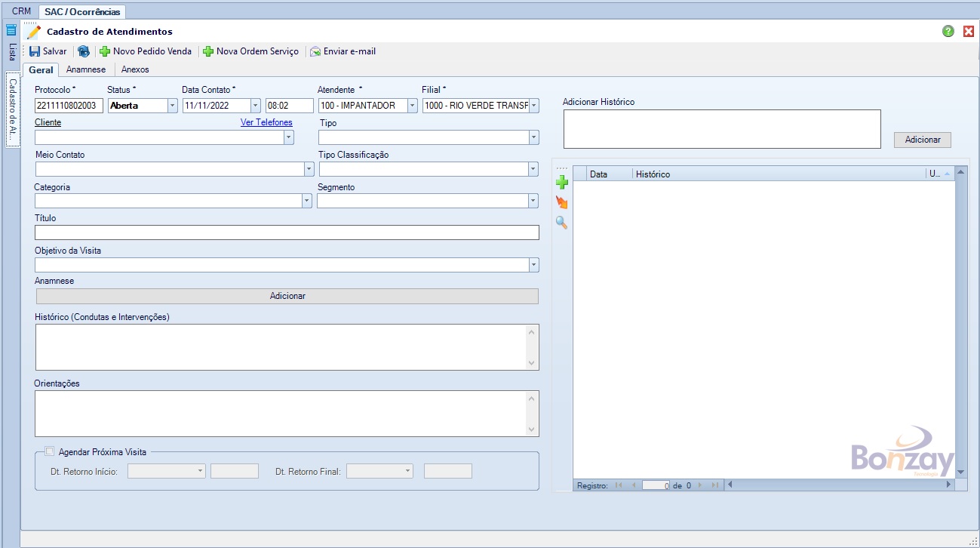980x548 pixels.
Task: Switch to the CRM tab
Action: point(21,11)
